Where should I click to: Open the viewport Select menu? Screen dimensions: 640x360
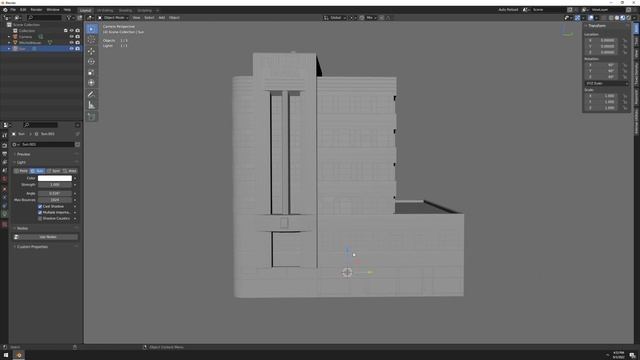pos(149,18)
